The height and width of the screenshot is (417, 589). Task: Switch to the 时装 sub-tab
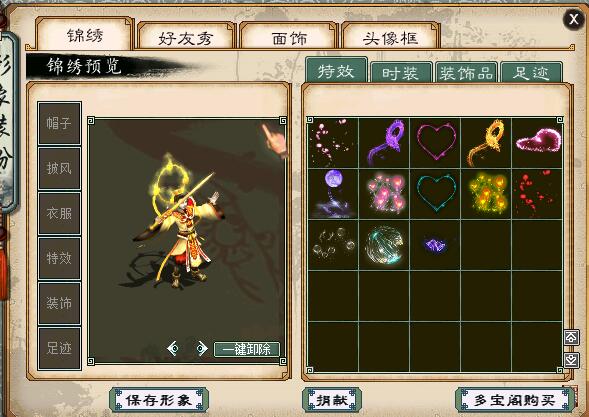(x=401, y=73)
